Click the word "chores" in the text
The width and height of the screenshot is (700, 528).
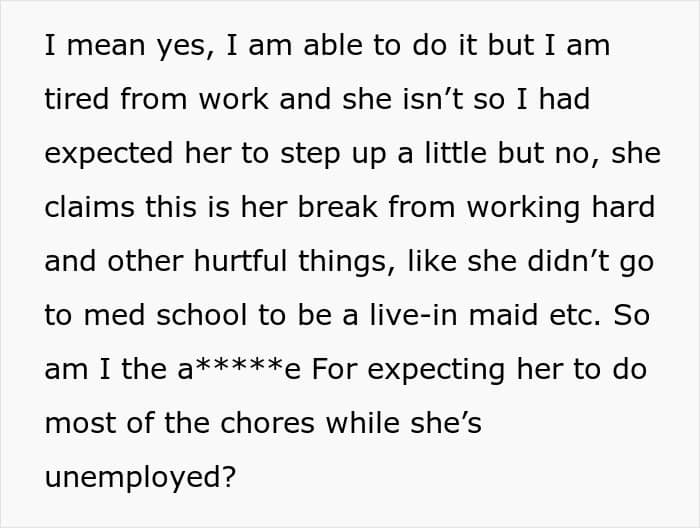pyautogui.click(x=267, y=423)
